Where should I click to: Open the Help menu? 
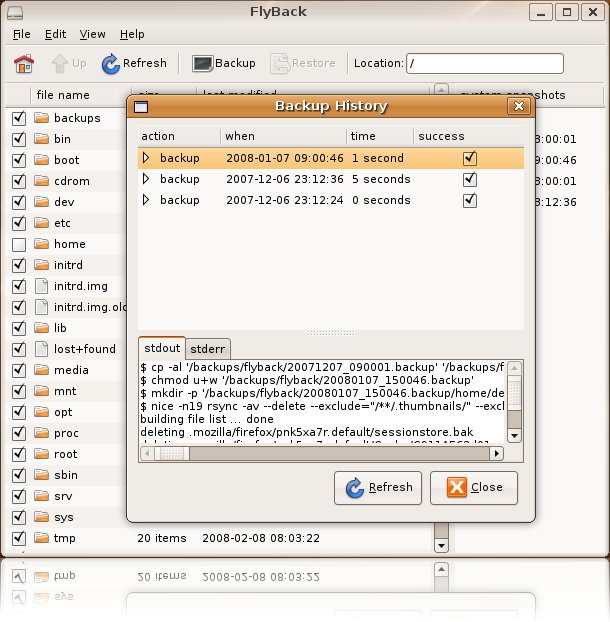point(132,35)
